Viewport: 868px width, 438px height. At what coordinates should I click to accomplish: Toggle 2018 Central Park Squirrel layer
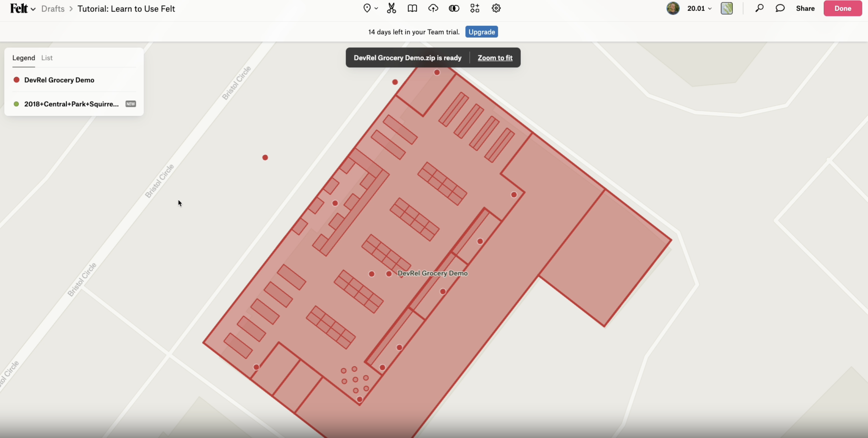(71, 104)
